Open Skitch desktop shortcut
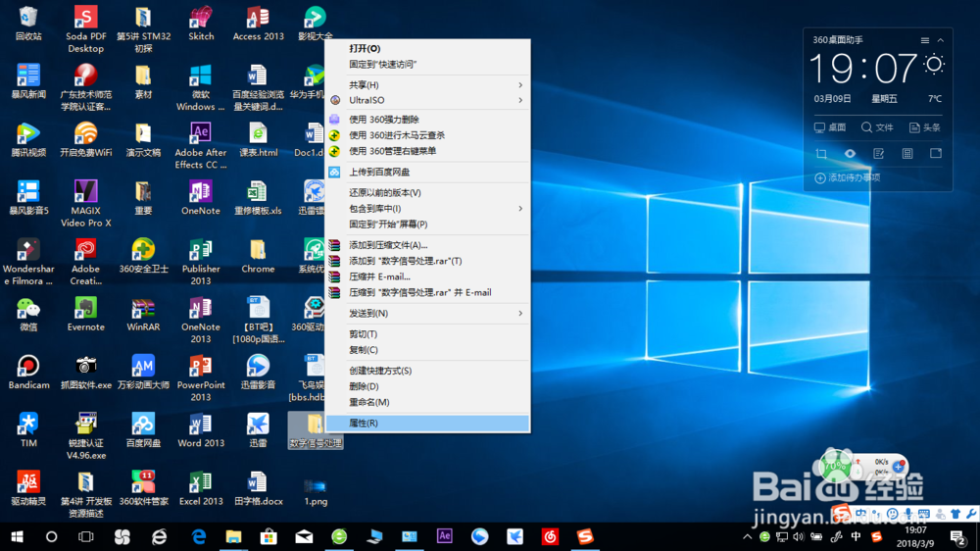980x551 pixels. pos(201,24)
